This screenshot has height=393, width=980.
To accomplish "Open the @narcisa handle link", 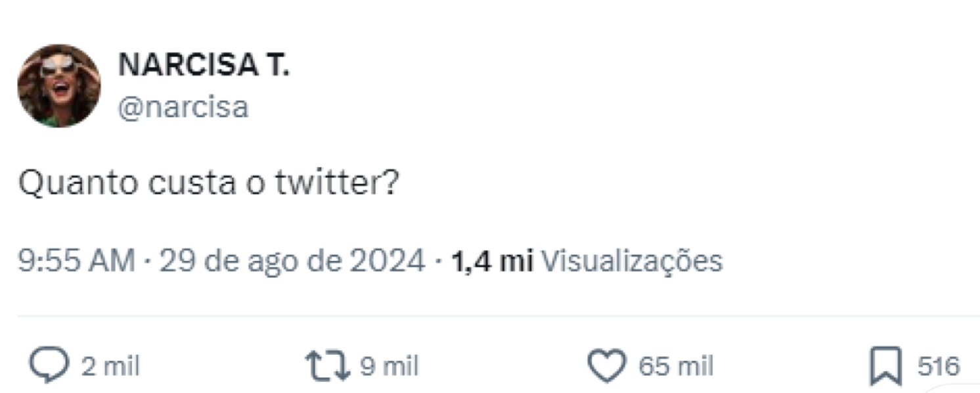I will (183, 107).
